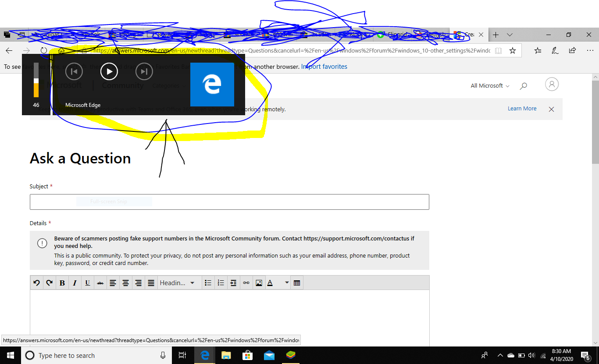Open the font color dropdown arrow
Screen dimensions: 599x364
[x=287, y=283]
